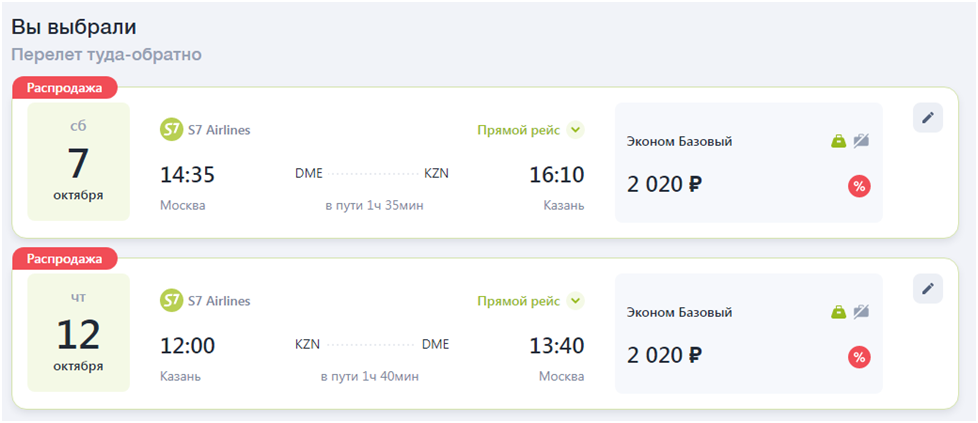Click S7 Airlines logo on Moscow–Kazan flight
This screenshot has height=423, width=978.
(171, 129)
